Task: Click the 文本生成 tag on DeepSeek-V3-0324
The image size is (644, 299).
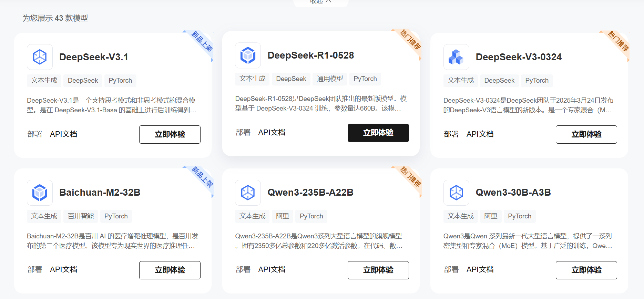Action: click(461, 80)
